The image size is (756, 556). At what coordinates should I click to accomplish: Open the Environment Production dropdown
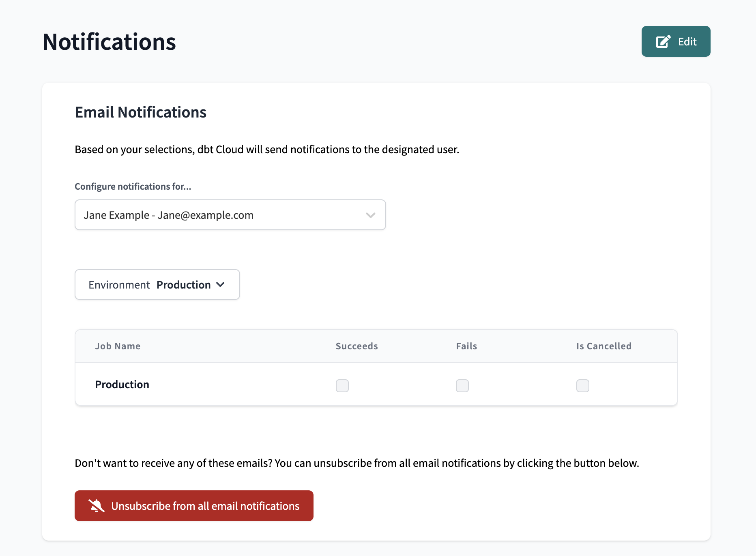(157, 284)
